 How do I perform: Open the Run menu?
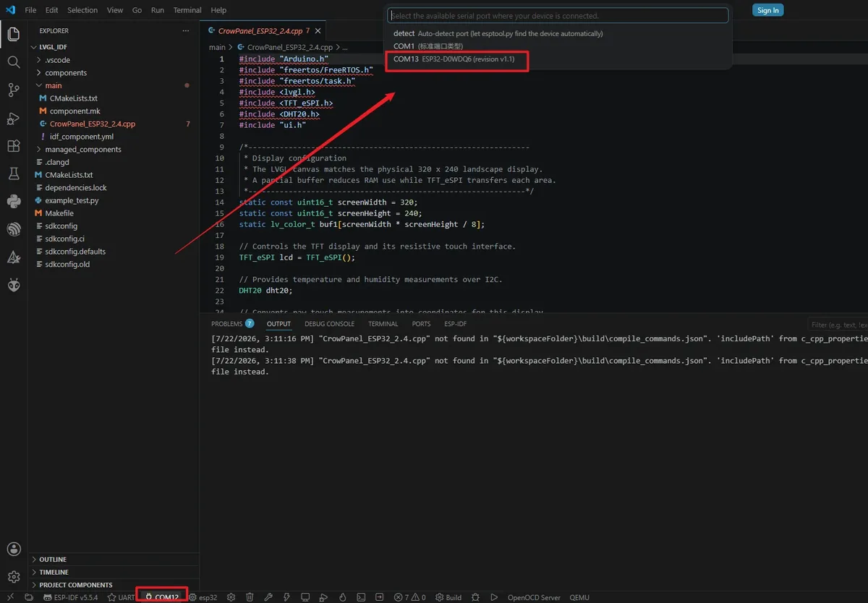(158, 10)
